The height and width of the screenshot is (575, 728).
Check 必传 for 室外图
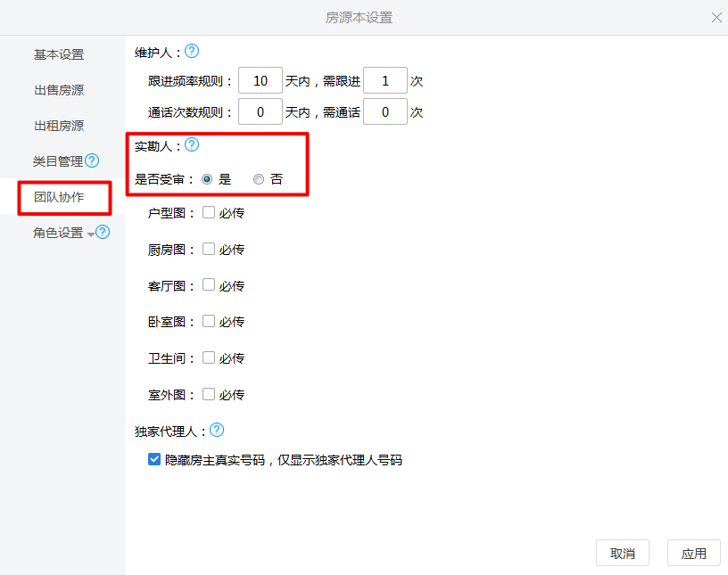pos(209,394)
